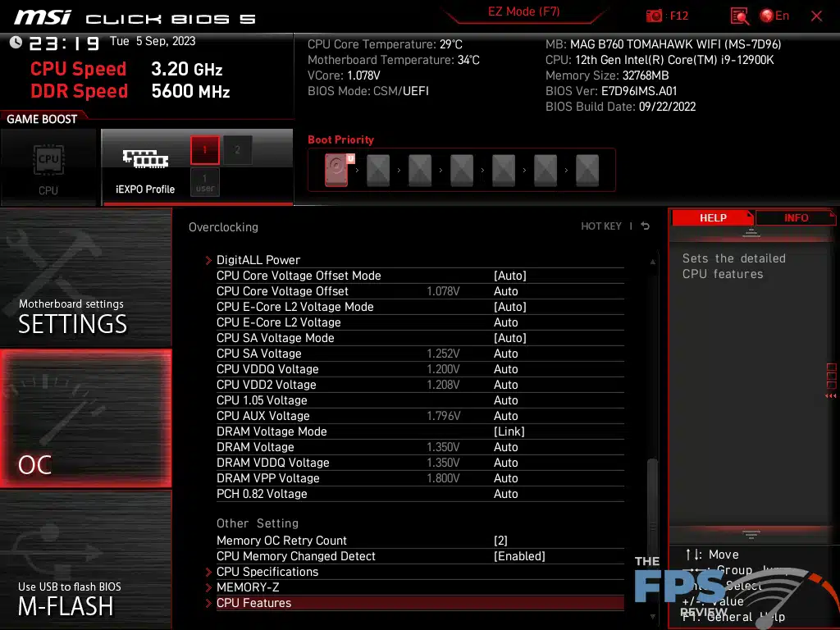The height and width of the screenshot is (630, 840).
Task: Collapse the help panel top handle
Action: click(751, 232)
